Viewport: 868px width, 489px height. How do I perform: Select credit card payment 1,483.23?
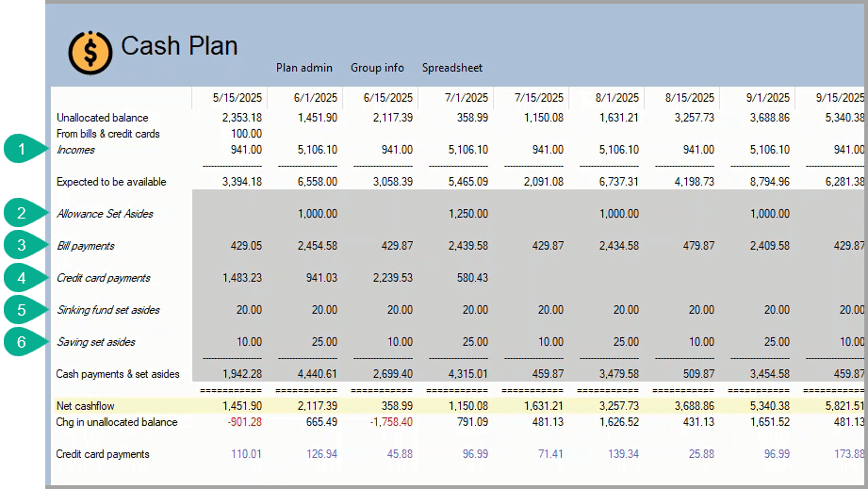pos(242,278)
